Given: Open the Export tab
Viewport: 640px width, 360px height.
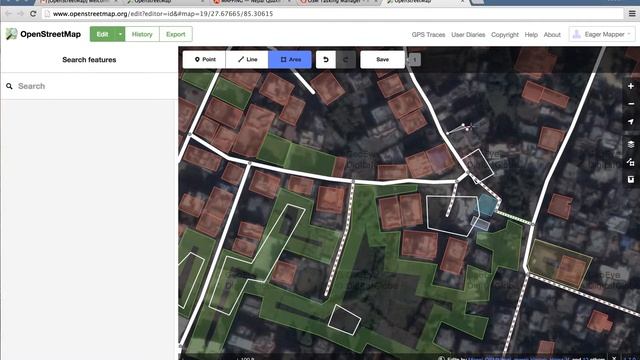Looking at the screenshot, I should [x=176, y=34].
